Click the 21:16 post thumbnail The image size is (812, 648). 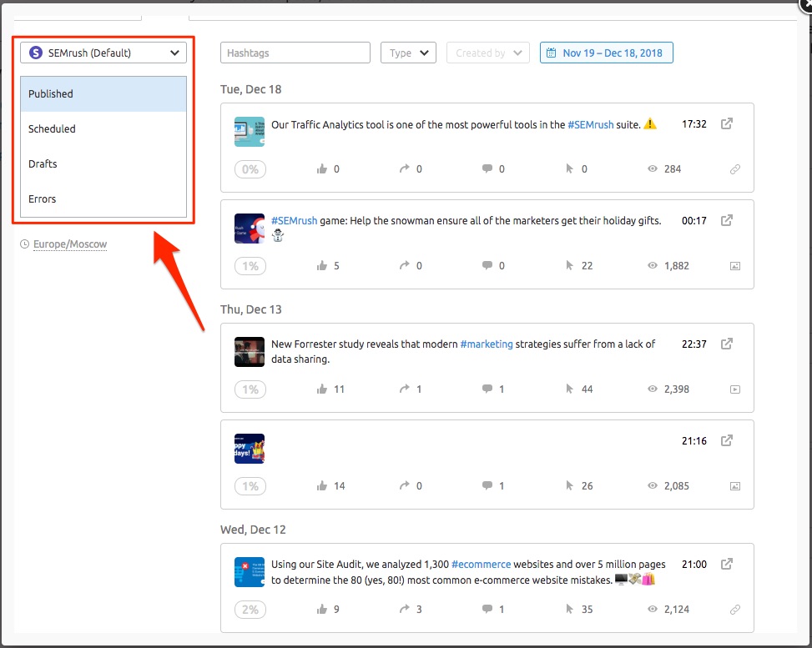[250, 449]
